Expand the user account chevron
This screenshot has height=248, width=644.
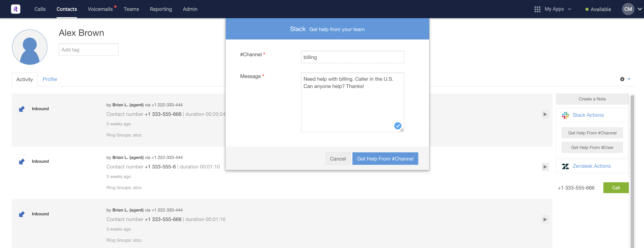639,9
